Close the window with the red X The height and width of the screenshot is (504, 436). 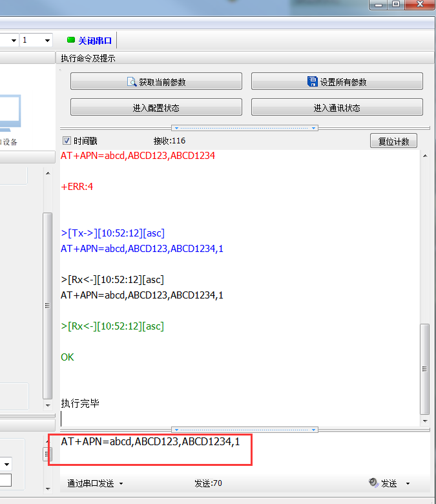(x=419, y=5)
